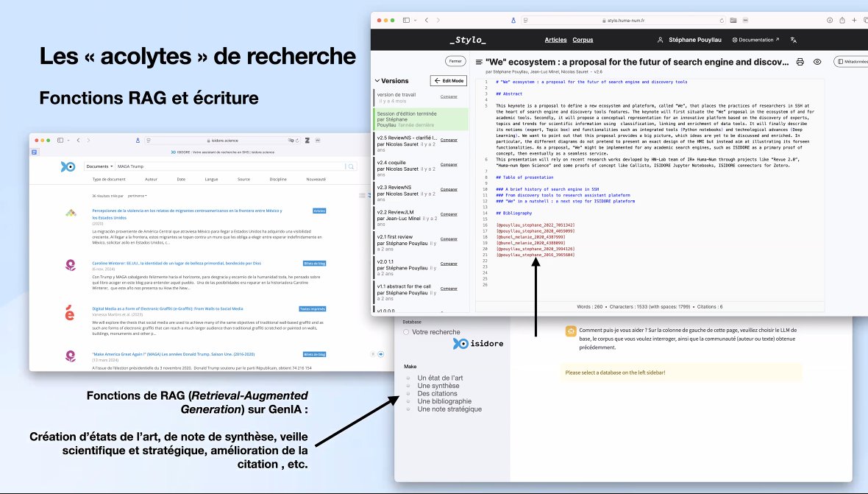Run the ISIDORE search with magnifier icon
This screenshot has height=494, width=868.
pos(351,166)
